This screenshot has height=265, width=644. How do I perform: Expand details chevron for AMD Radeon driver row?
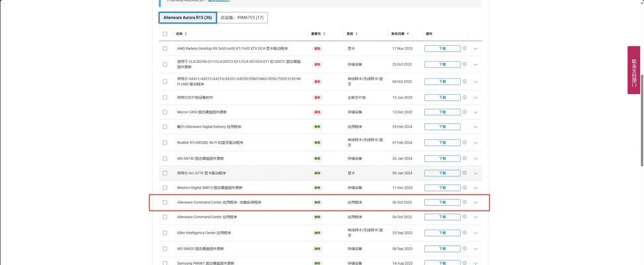[x=476, y=48]
